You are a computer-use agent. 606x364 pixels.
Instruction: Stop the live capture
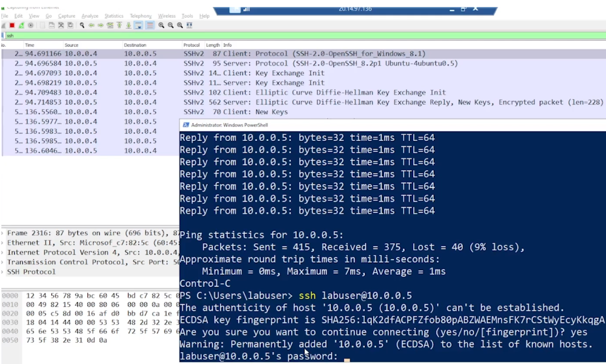pyautogui.click(x=13, y=25)
